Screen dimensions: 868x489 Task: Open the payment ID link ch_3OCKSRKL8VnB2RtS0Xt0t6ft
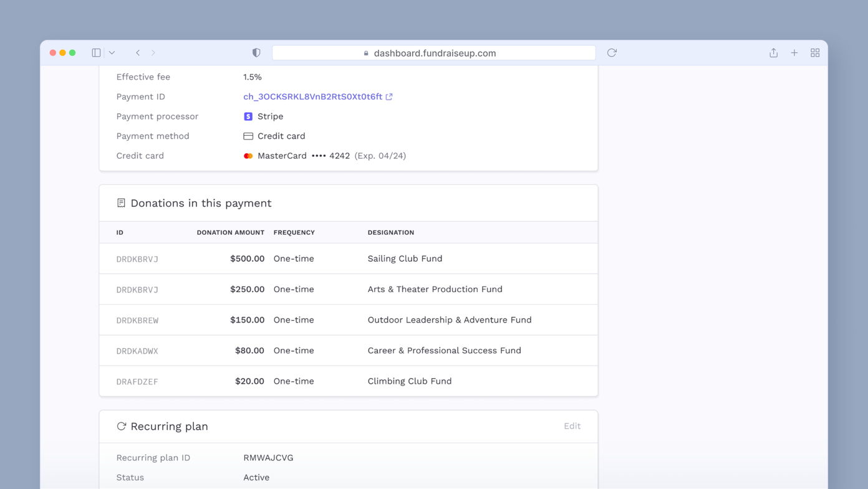pyautogui.click(x=313, y=97)
